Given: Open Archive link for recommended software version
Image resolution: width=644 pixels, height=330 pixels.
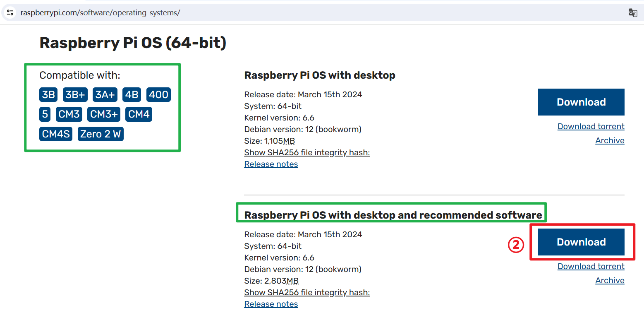Looking at the screenshot, I should (x=610, y=280).
